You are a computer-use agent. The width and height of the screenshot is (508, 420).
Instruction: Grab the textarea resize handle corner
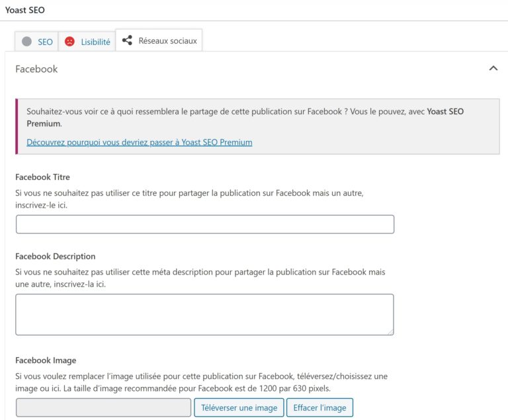point(390,332)
